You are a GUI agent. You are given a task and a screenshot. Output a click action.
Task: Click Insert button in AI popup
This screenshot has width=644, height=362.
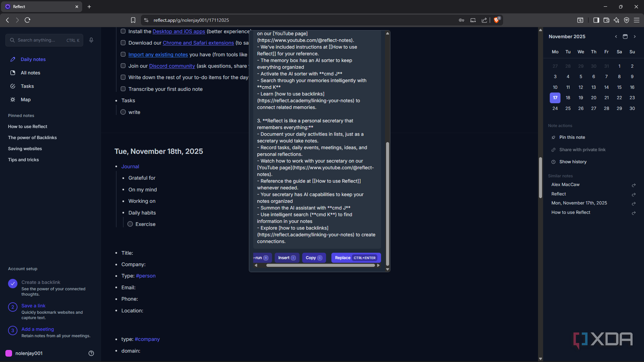(287, 258)
